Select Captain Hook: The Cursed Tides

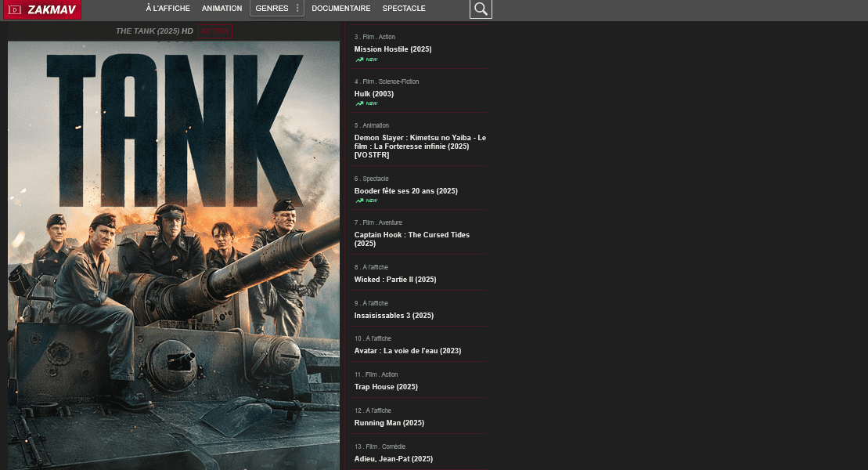tap(412, 239)
